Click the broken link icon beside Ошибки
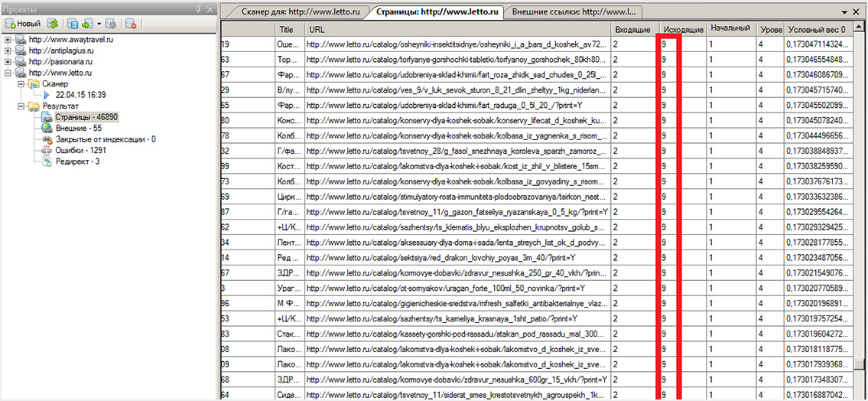This screenshot has width=868, height=401. pyautogui.click(x=47, y=150)
